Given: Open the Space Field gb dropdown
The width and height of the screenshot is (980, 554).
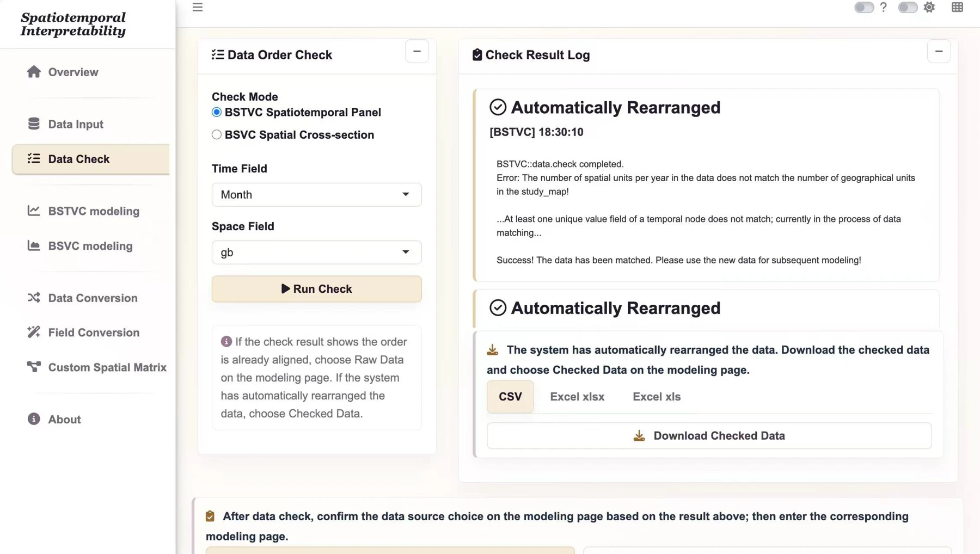Looking at the screenshot, I should [316, 252].
